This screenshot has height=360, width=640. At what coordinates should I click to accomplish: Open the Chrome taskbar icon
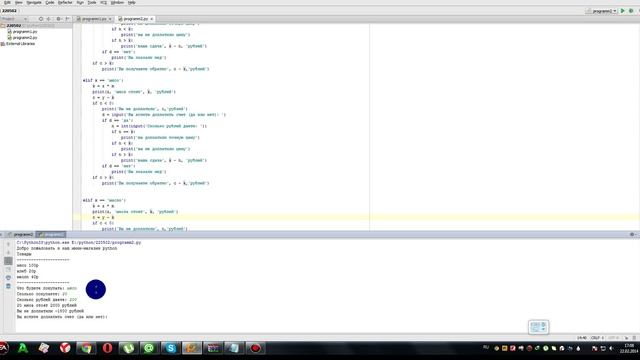(86, 348)
